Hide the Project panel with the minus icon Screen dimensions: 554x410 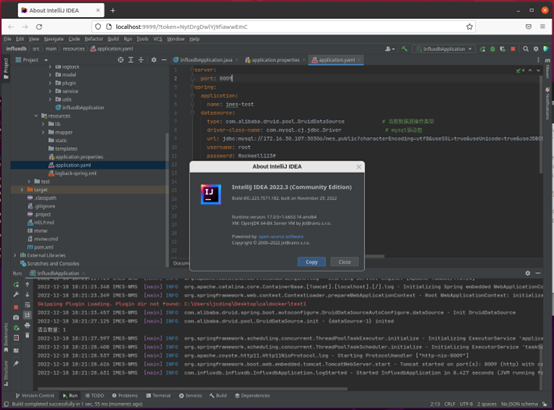[164, 60]
